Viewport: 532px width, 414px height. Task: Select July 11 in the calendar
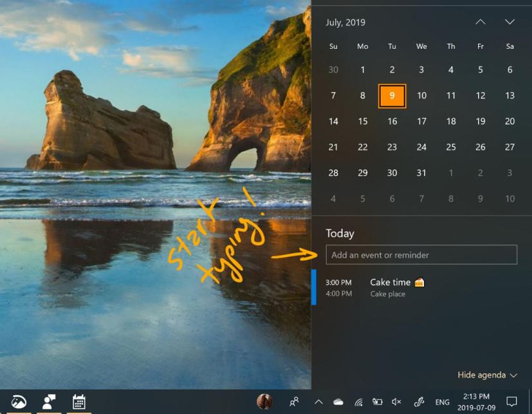451,96
